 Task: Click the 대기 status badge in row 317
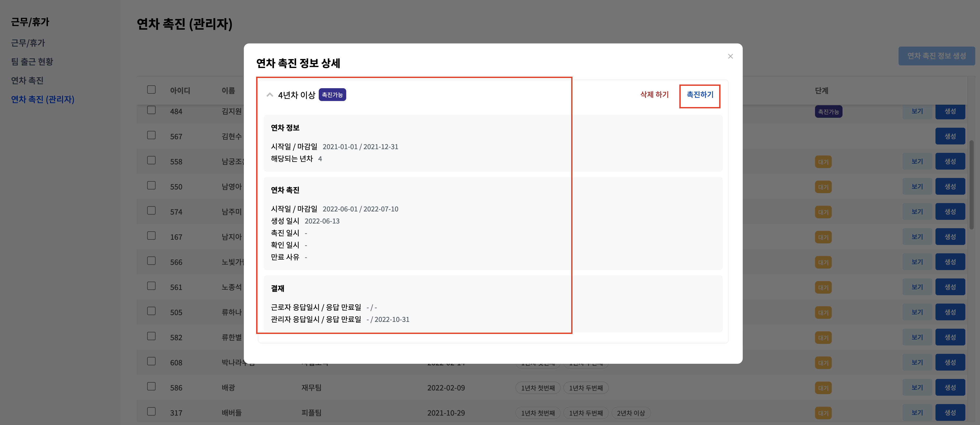tap(823, 413)
